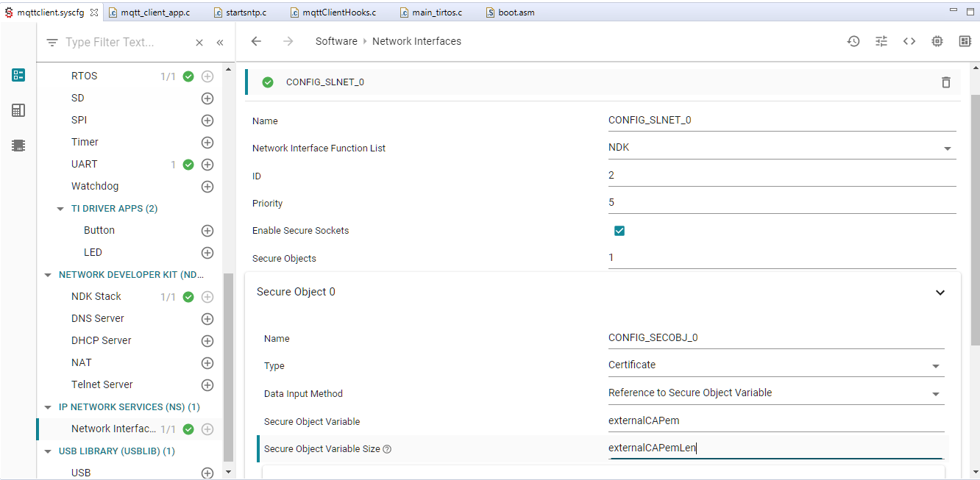
Task: Show generated files code icon
Action: coord(909,41)
